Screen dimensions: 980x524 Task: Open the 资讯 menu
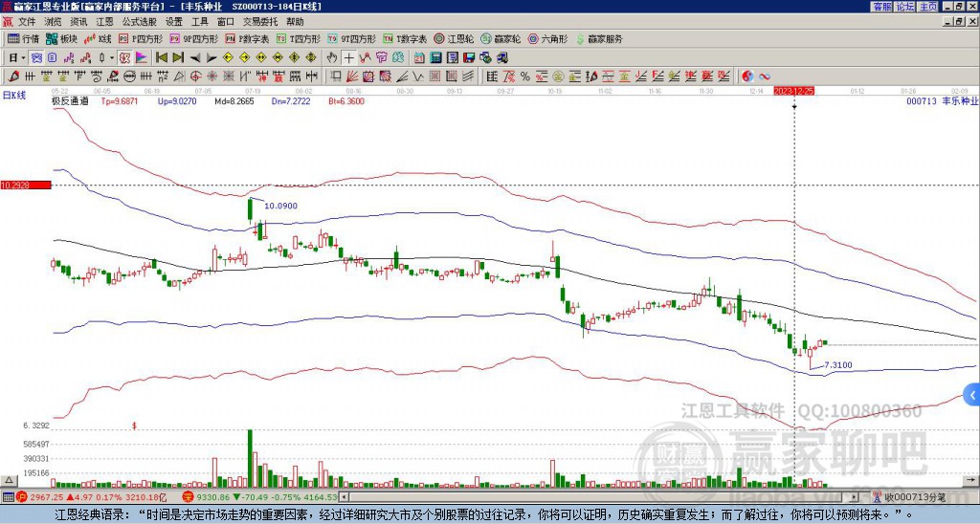coord(78,22)
